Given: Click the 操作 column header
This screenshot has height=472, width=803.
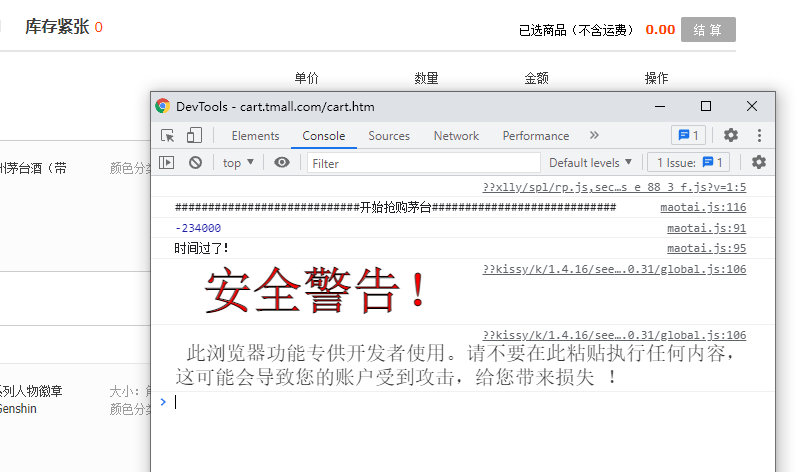Looking at the screenshot, I should pyautogui.click(x=656, y=78).
